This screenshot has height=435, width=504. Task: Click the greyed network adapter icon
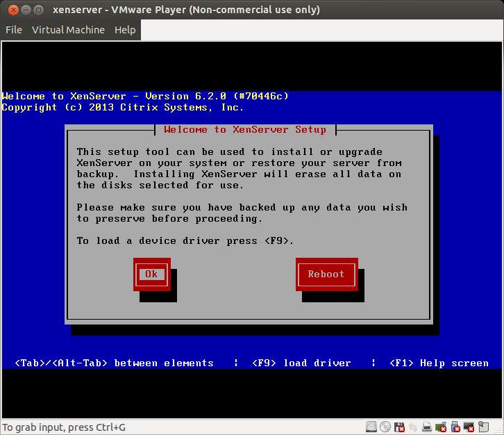pyautogui.click(x=413, y=427)
